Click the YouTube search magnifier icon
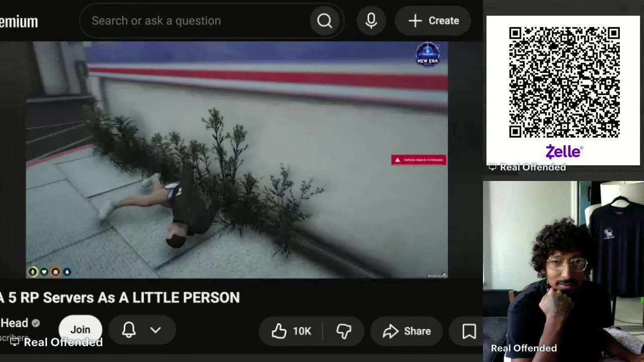 click(325, 21)
